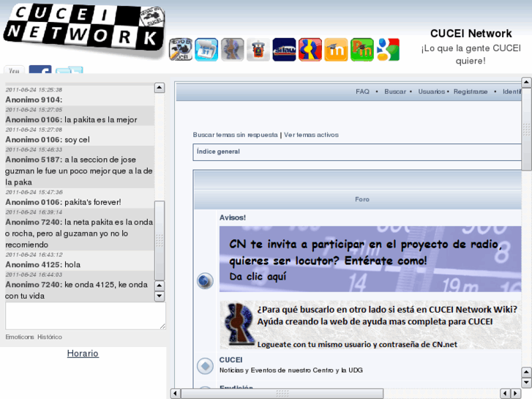
Task: Open Histórico under the chat box
Action: click(50, 337)
